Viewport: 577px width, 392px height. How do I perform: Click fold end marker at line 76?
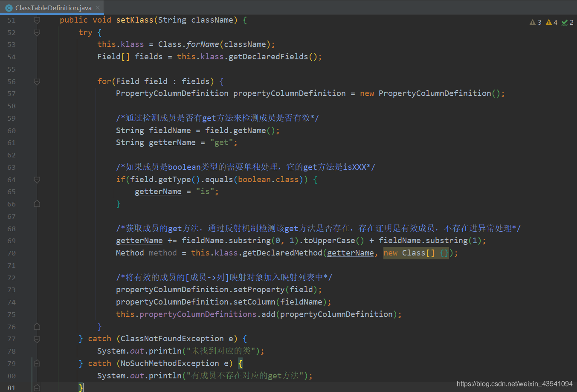pos(37,327)
